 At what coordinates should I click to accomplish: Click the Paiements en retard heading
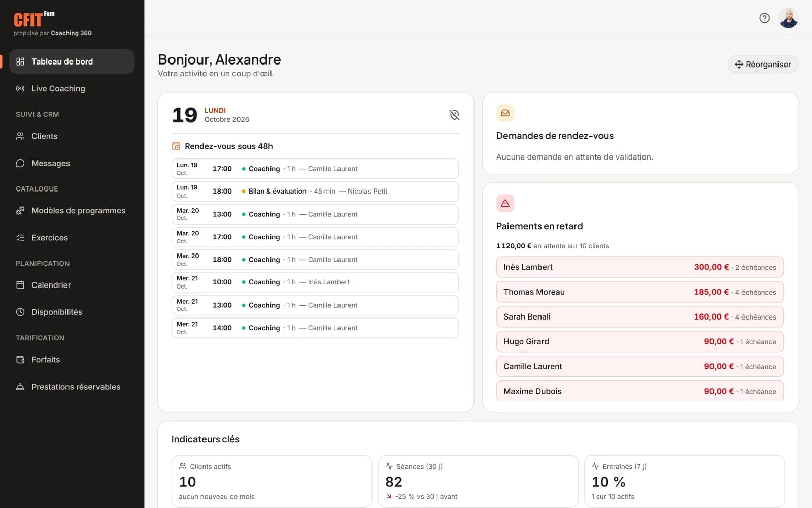point(539,226)
